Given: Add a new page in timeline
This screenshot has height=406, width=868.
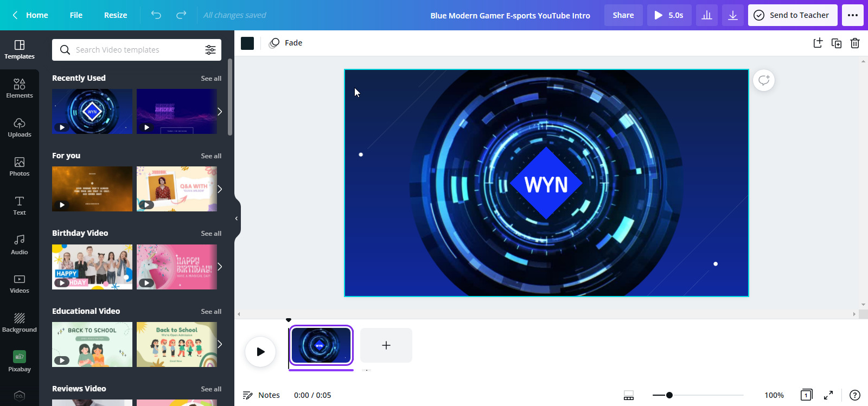Looking at the screenshot, I should coord(386,345).
